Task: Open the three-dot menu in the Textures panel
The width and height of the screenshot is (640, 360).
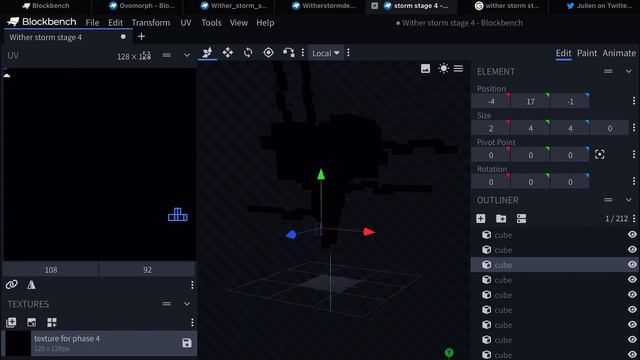Action: pyautogui.click(x=192, y=322)
